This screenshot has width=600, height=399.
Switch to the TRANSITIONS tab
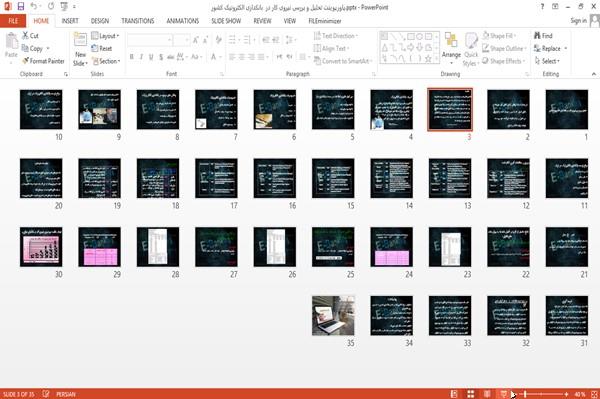[x=138, y=21]
